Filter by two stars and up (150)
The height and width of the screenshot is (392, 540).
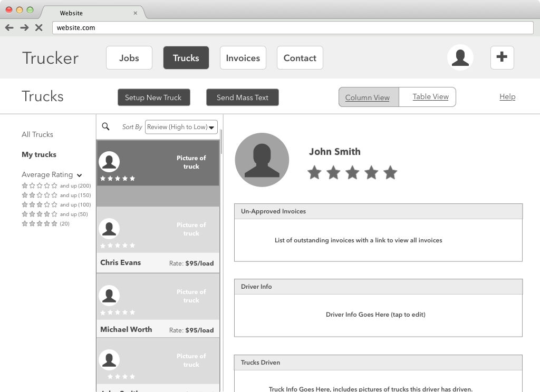tap(56, 195)
